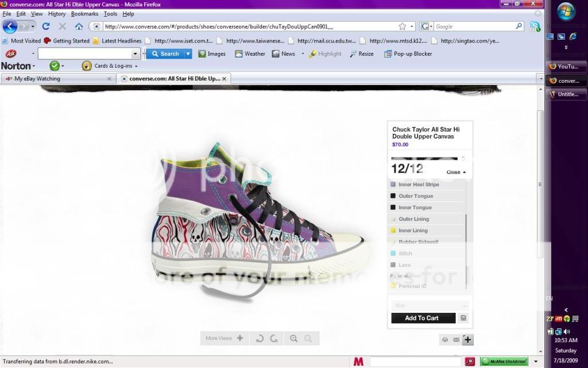The width and height of the screenshot is (588, 368).
Task: Click the Norton green checkmark status icon
Action: coord(55,66)
